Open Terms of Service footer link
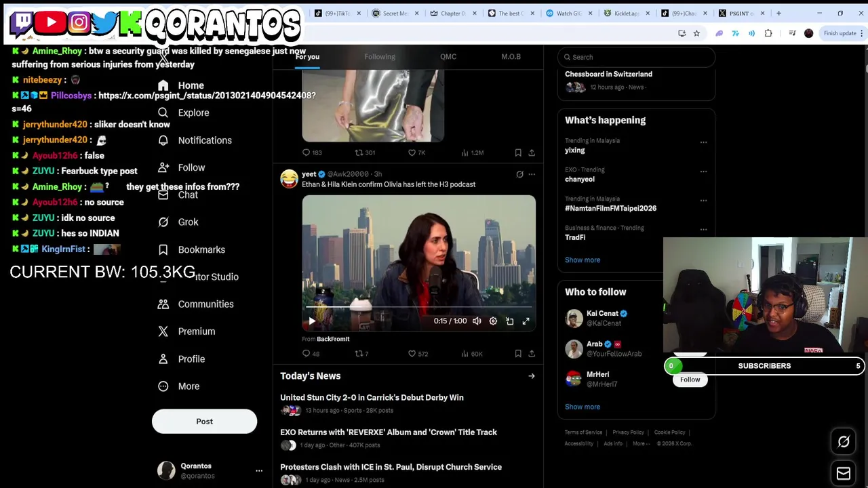The width and height of the screenshot is (868, 488). (583, 432)
